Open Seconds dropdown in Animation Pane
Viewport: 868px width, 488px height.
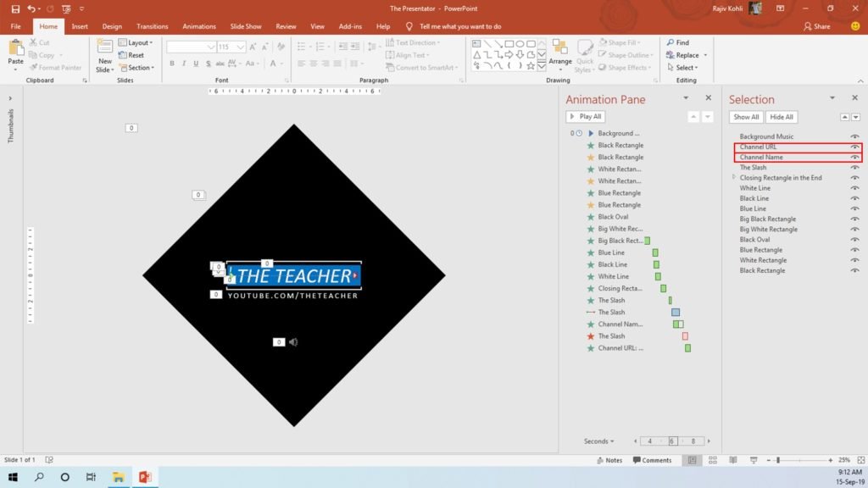(x=598, y=441)
